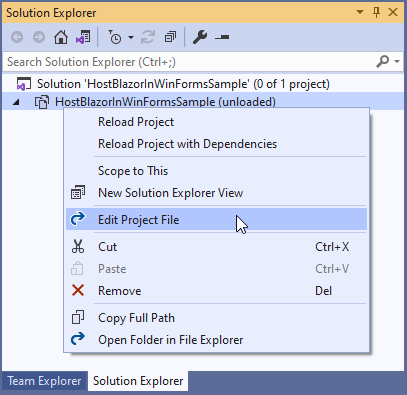407x395 pixels.
Task: Choose Reload Project with Dependencies
Action: [x=216, y=144]
